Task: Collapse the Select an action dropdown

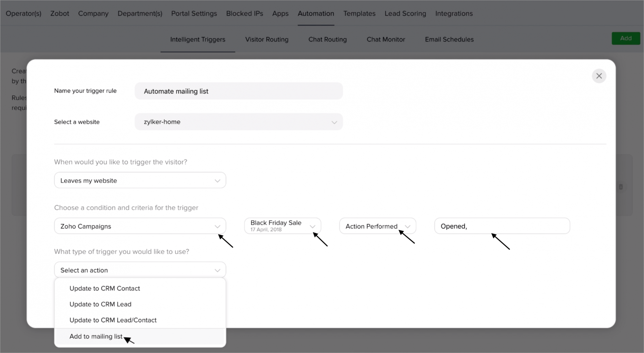Action: tap(140, 270)
